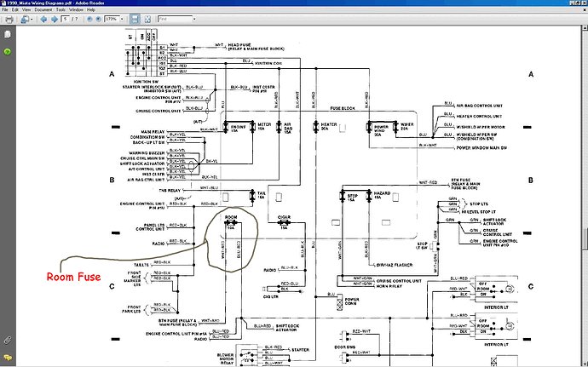Click the 'IGNITION SW' label
This screenshot has height=367, width=588.
(147, 82)
